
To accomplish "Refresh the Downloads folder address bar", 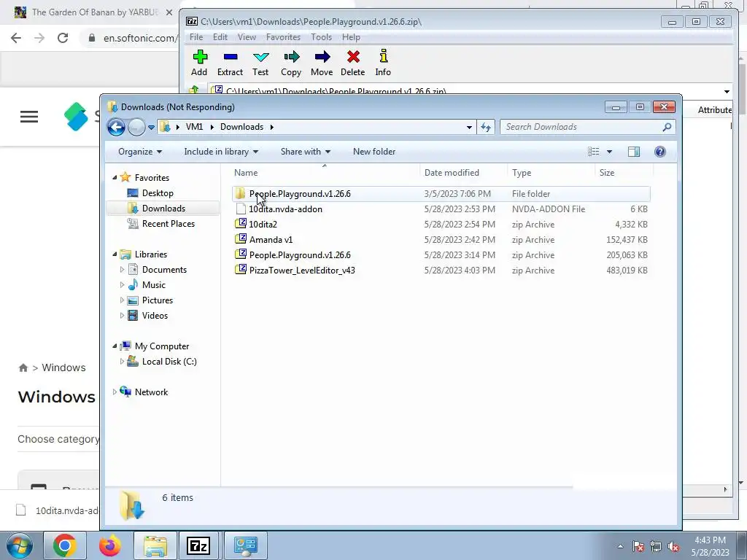I will [x=485, y=127].
